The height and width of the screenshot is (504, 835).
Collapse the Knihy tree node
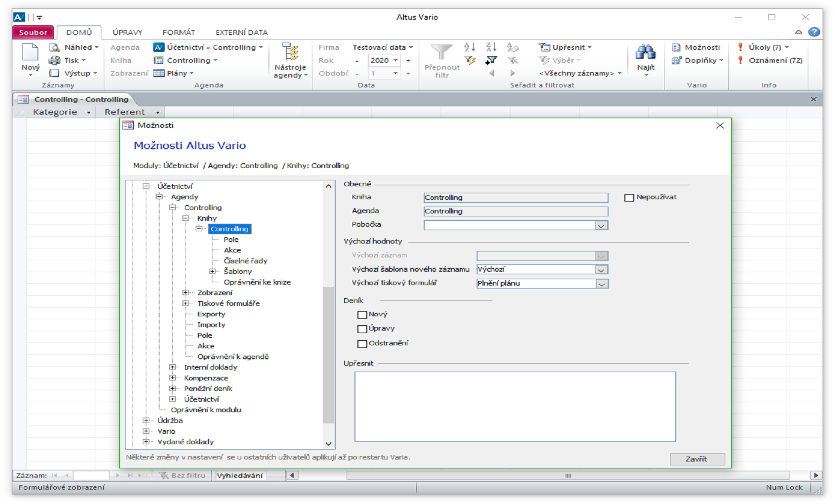[186, 218]
